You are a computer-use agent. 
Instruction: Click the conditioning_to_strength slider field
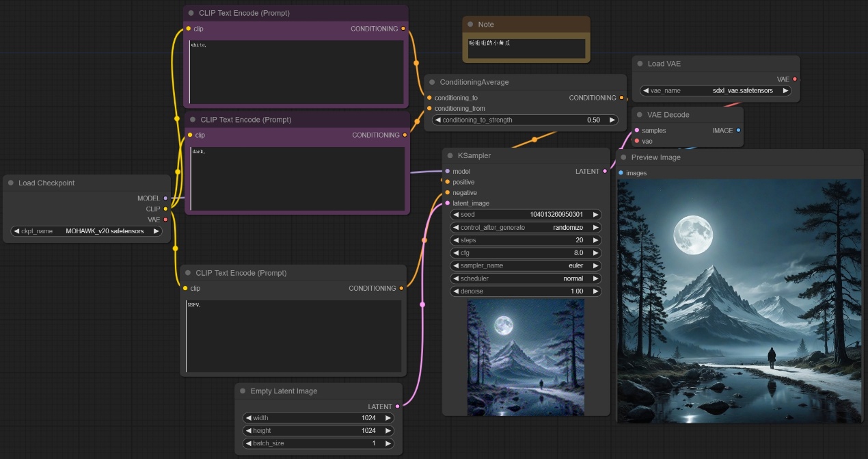(x=525, y=120)
